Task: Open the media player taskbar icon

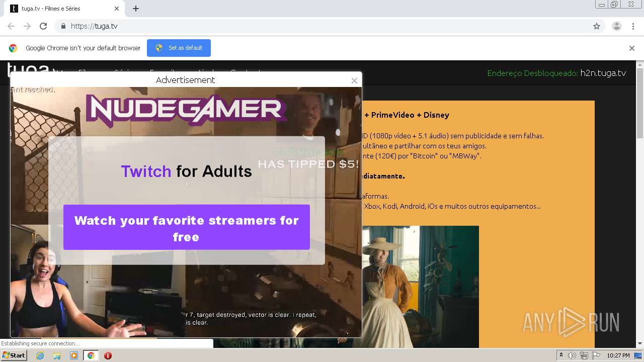Action: coord(74,355)
